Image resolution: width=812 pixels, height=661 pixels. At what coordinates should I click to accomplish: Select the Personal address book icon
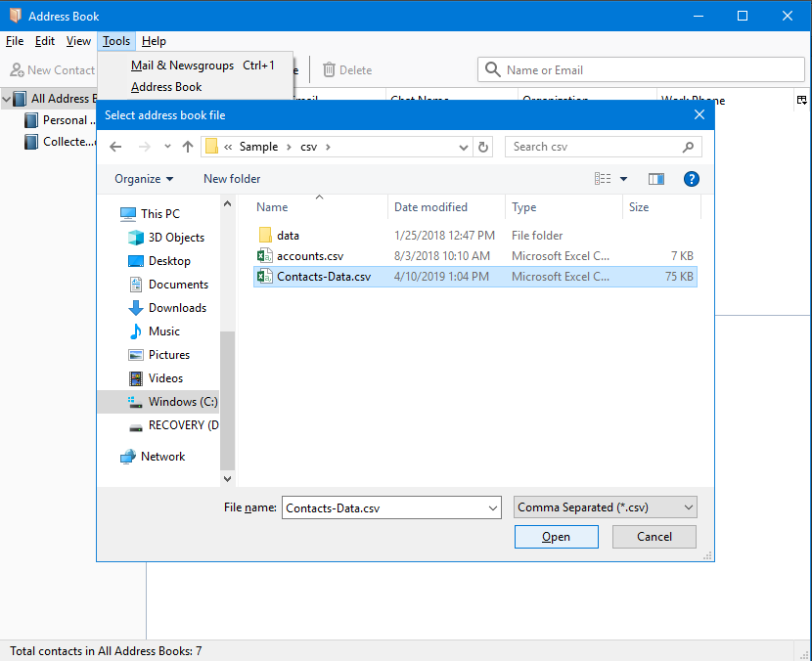tap(31, 120)
